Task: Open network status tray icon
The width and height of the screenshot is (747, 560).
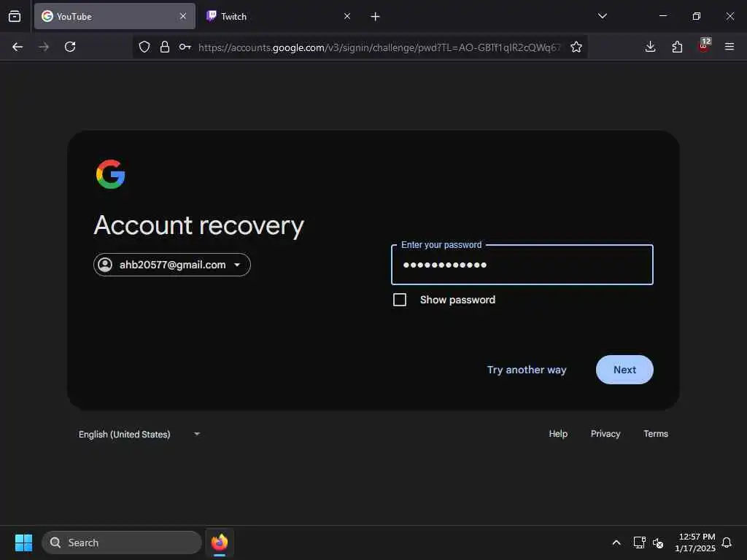Action: click(639, 542)
